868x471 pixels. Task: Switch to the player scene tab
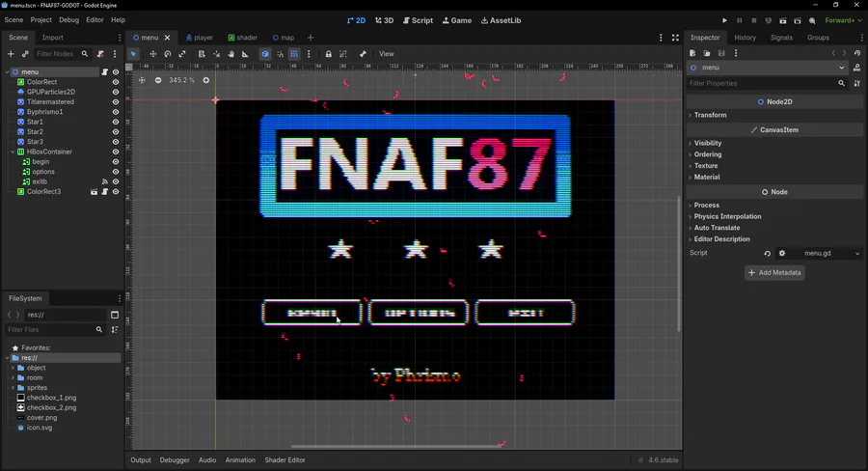199,38
